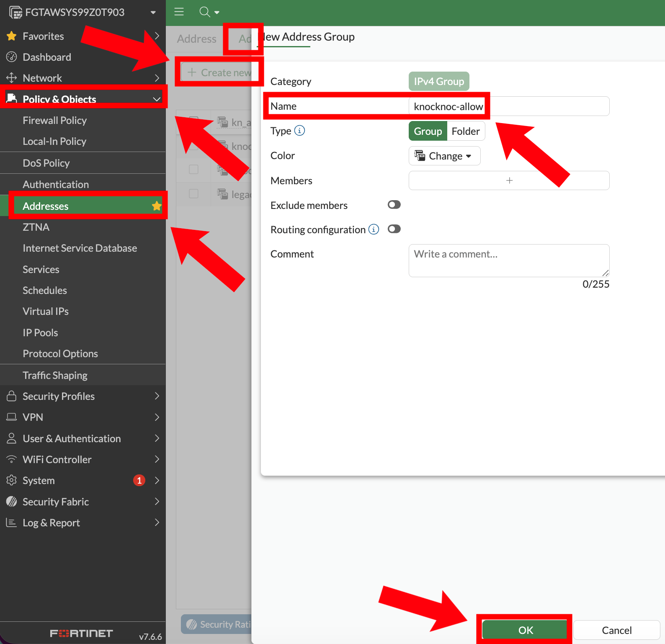This screenshot has width=665, height=644.
Task: Click the System gear icon
Action: [x=12, y=480]
